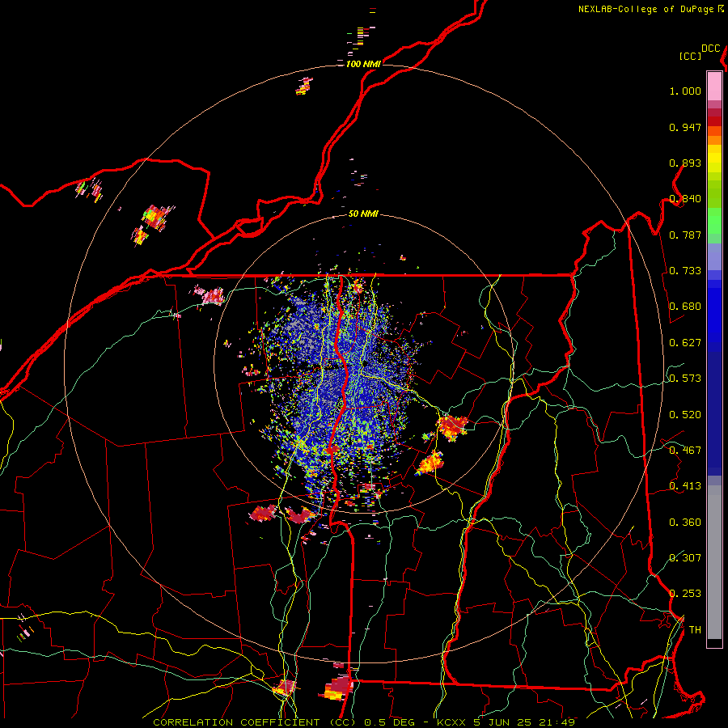The height and width of the screenshot is (728, 728).
Task: Click the TH threshold label
Action: (x=695, y=629)
